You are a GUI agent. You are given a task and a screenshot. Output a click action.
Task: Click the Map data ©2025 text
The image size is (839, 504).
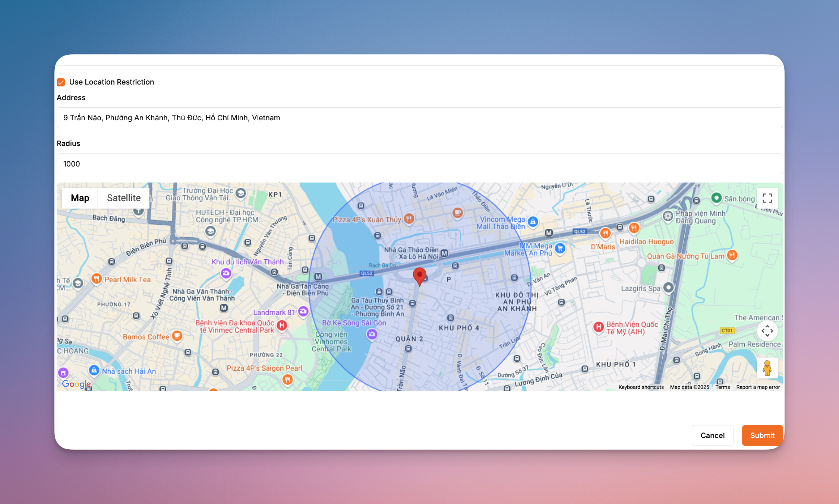click(690, 387)
